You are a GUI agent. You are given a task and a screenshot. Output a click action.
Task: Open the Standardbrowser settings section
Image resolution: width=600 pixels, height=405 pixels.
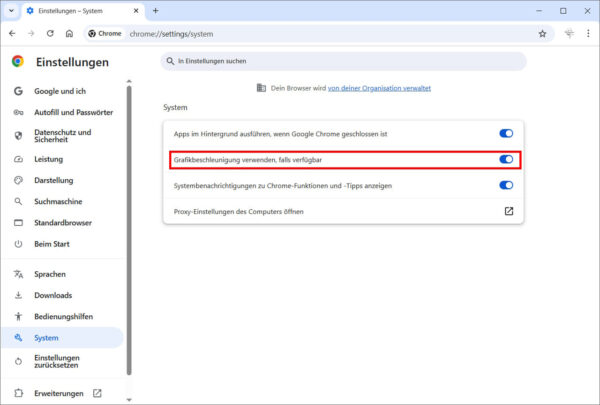63,223
